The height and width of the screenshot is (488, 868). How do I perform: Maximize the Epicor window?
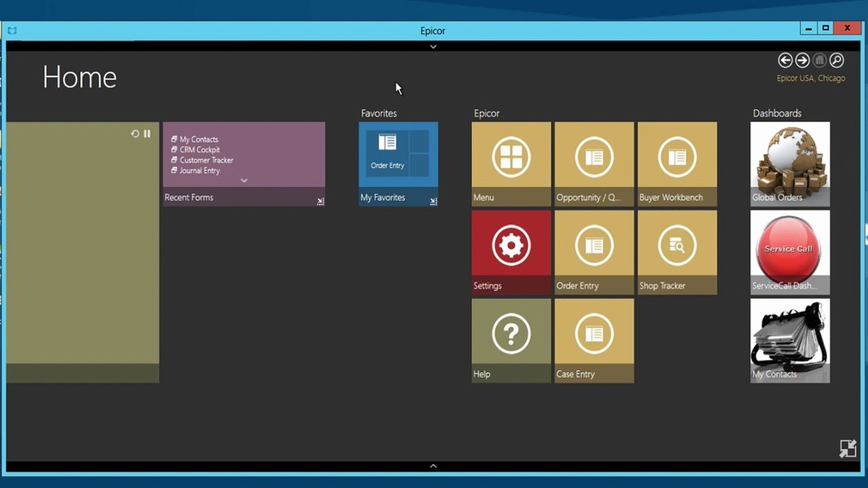pos(825,28)
